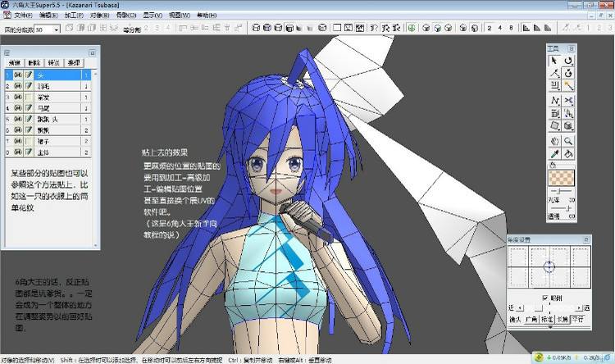
Task: Click the app document icon left of 文件 menu
Action: pos(7,15)
